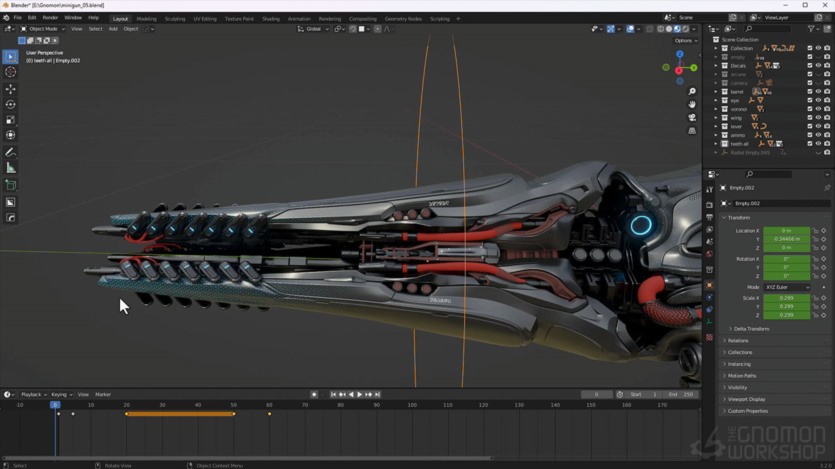Screen dimensions: 835x469
Task: Click the pan view hand icon
Action: coord(692,104)
